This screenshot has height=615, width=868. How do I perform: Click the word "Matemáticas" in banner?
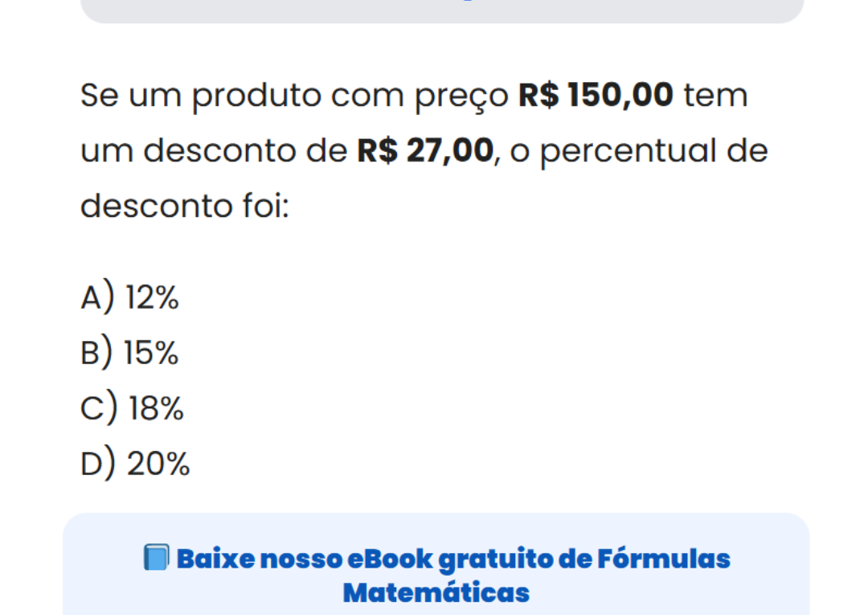(x=436, y=592)
